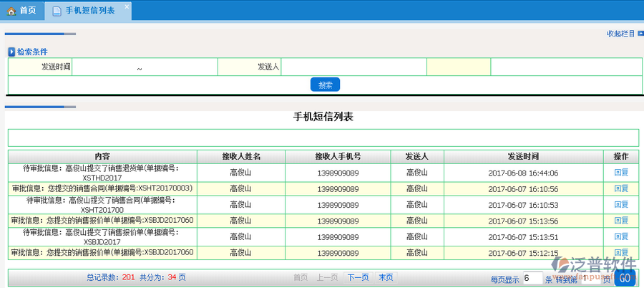Click the 每页显示 records count field
This screenshot has height=288, width=644.
tap(532, 278)
